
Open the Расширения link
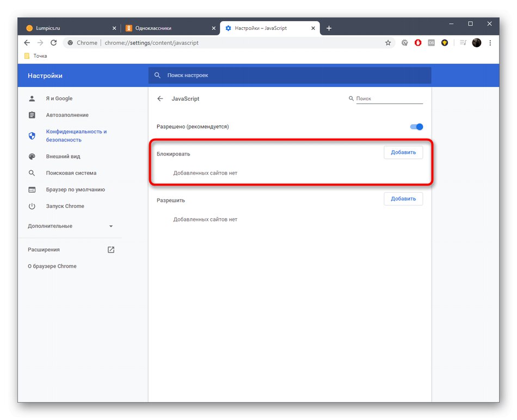pyautogui.click(x=44, y=250)
